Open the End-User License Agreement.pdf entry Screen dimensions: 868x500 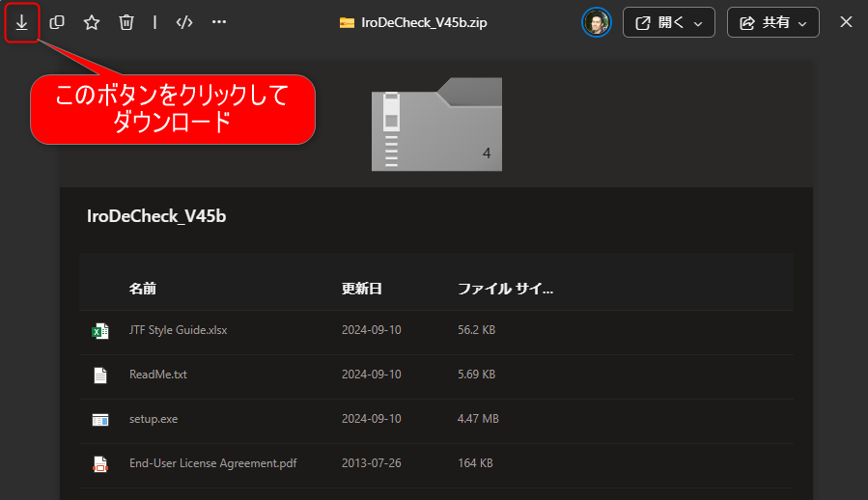[x=212, y=463]
